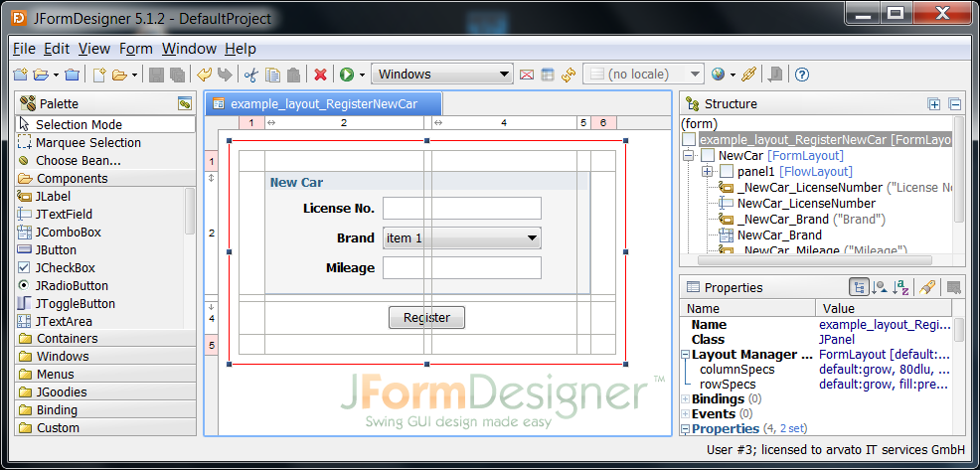
Task: Expand the Containers palette category
Action: pyautogui.click(x=105, y=338)
